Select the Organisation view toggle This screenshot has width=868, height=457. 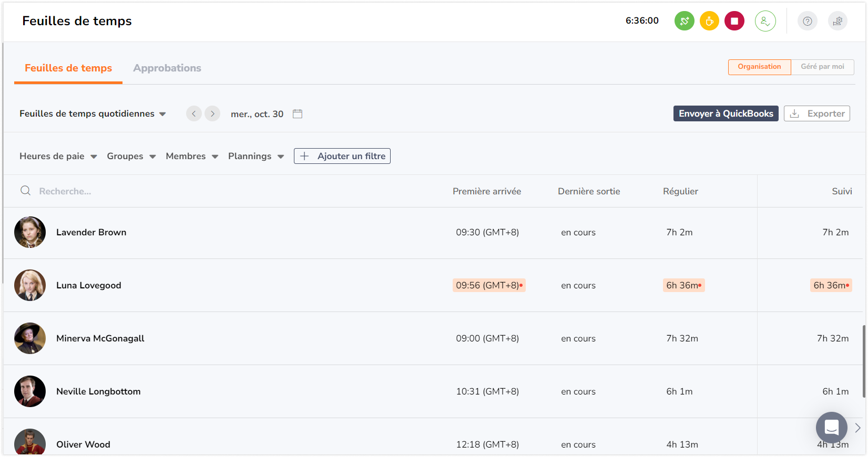coord(759,67)
